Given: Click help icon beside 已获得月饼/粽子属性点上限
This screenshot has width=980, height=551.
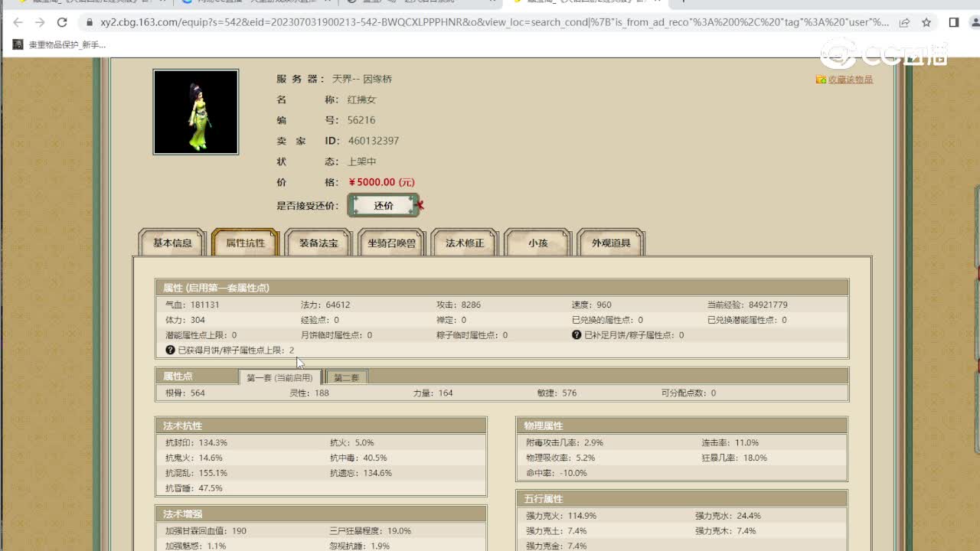Looking at the screenshot, I should pyautogui.click(x=170, y=350).
